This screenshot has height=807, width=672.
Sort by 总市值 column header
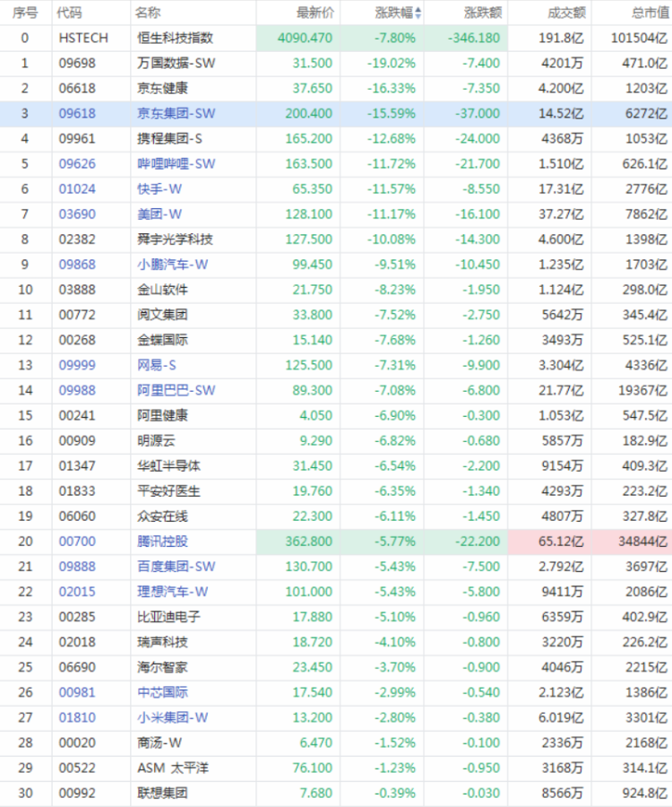(650, 13)
